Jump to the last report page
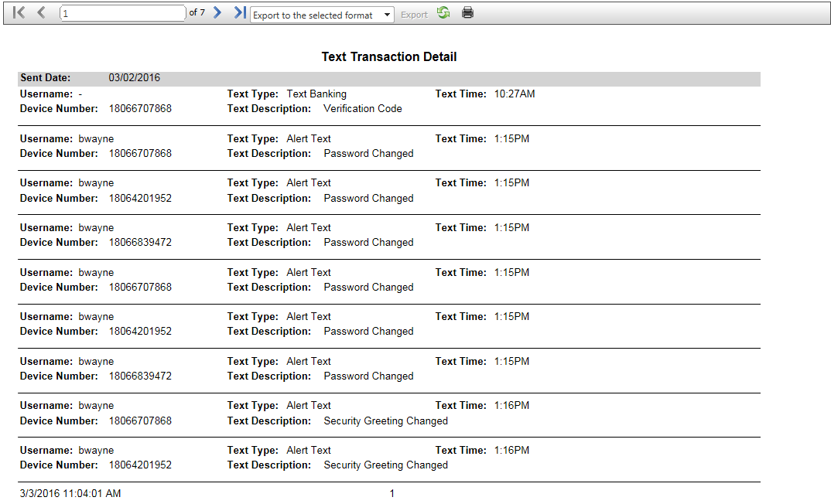The width and height of the screenshot is (831, 504). coord(240,13)
